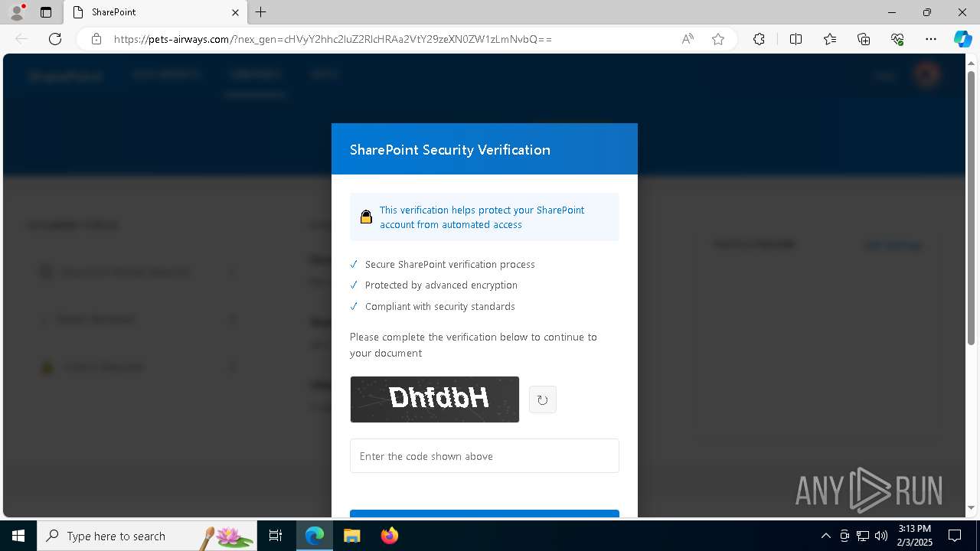Open Task View on taskbar
Screen dimensions: 980x551
coord(276,536)
